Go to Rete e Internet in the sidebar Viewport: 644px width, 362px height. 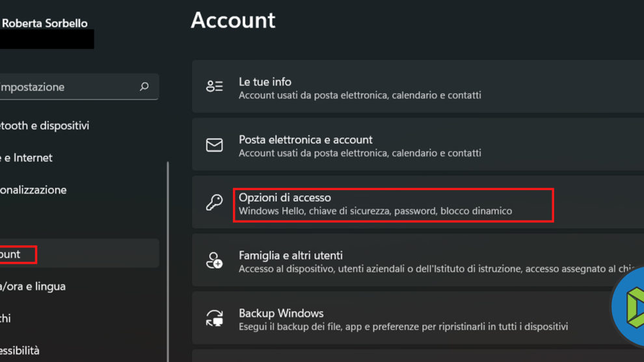click(27, 158)
